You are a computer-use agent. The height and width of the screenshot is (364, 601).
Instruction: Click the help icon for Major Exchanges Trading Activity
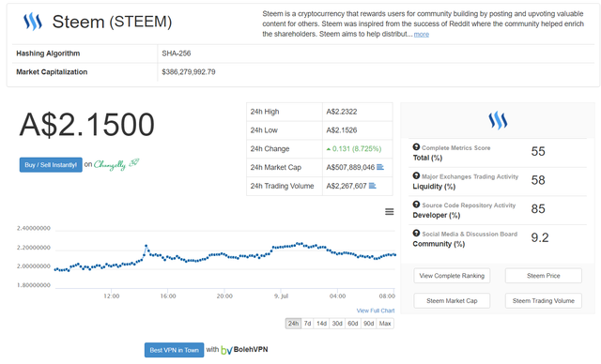(416, 175)
